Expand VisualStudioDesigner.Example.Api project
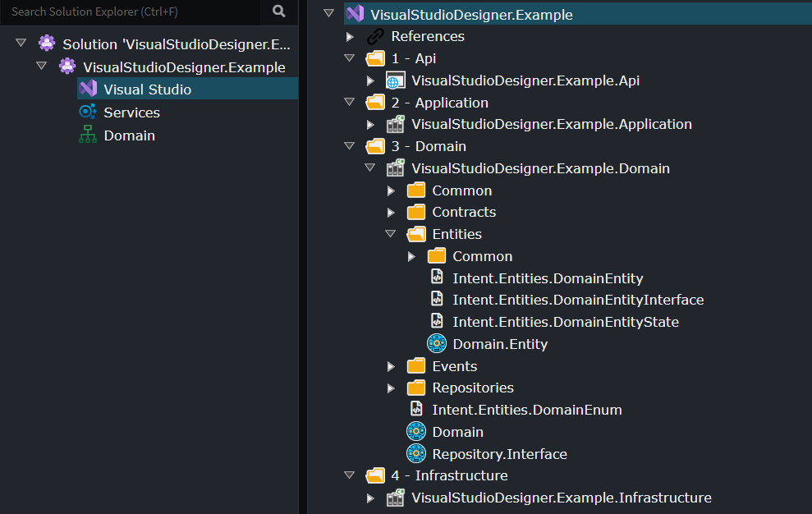This screenshot has width=812, height=514. [370, 80]
